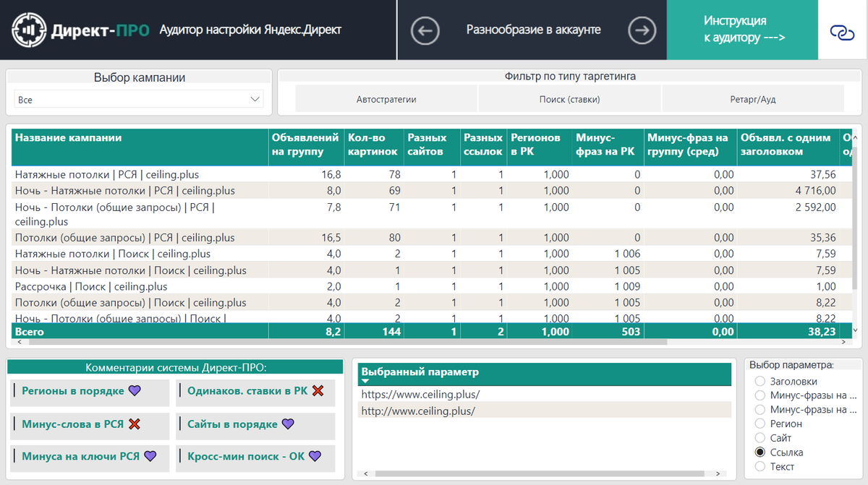Click the cell value 2 592,00
The height and width of the screenshot is (485, 868).
814,207
